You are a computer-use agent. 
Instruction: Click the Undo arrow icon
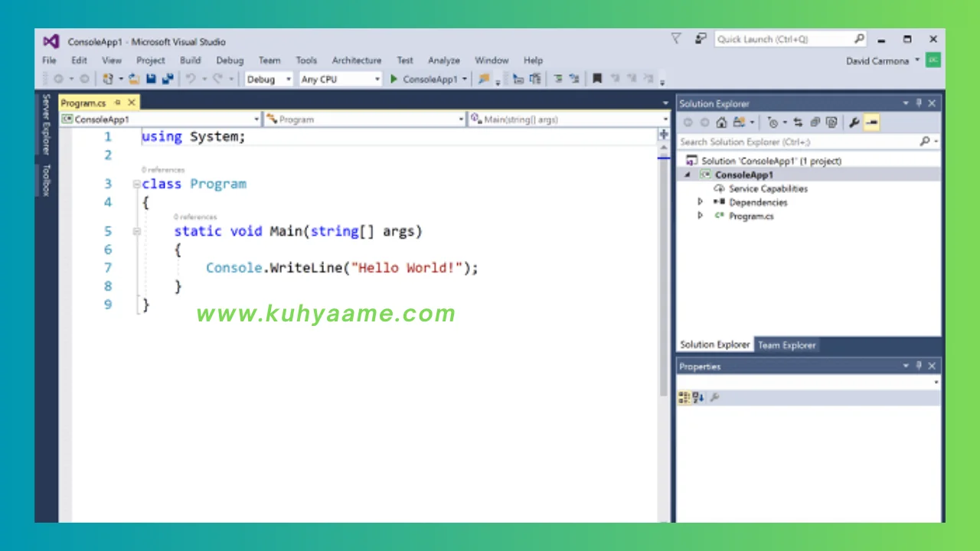pyautogui.click(x=191, y=79)
